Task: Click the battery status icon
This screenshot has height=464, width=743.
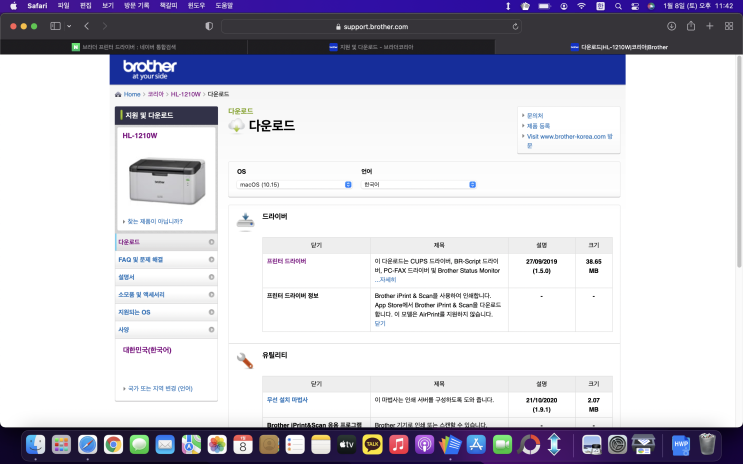Action: tap(544, 6)
